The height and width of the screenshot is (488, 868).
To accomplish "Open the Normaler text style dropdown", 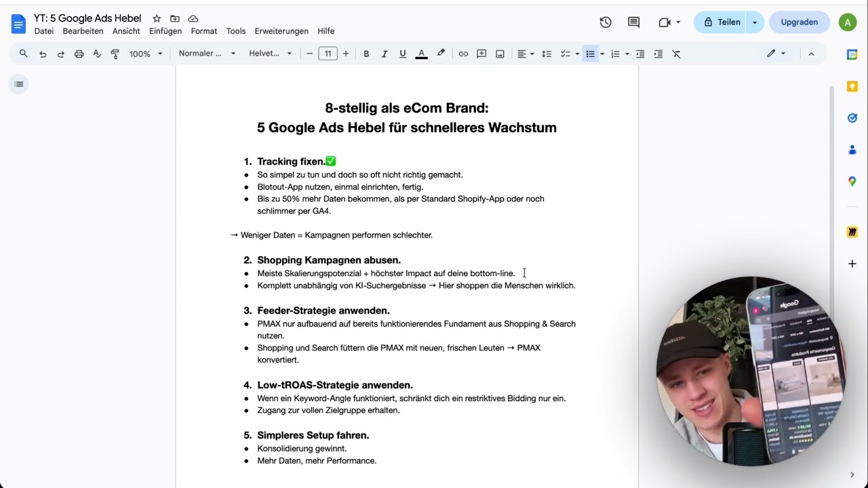I will tap(207, 54).
